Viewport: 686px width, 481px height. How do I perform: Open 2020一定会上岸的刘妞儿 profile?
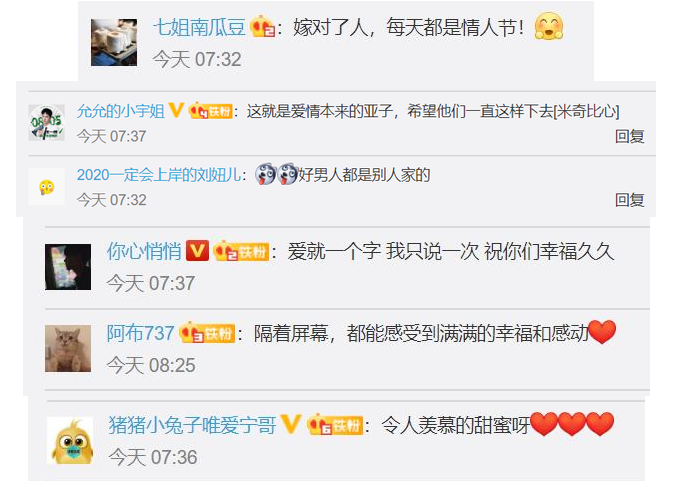tap(159, 175)
